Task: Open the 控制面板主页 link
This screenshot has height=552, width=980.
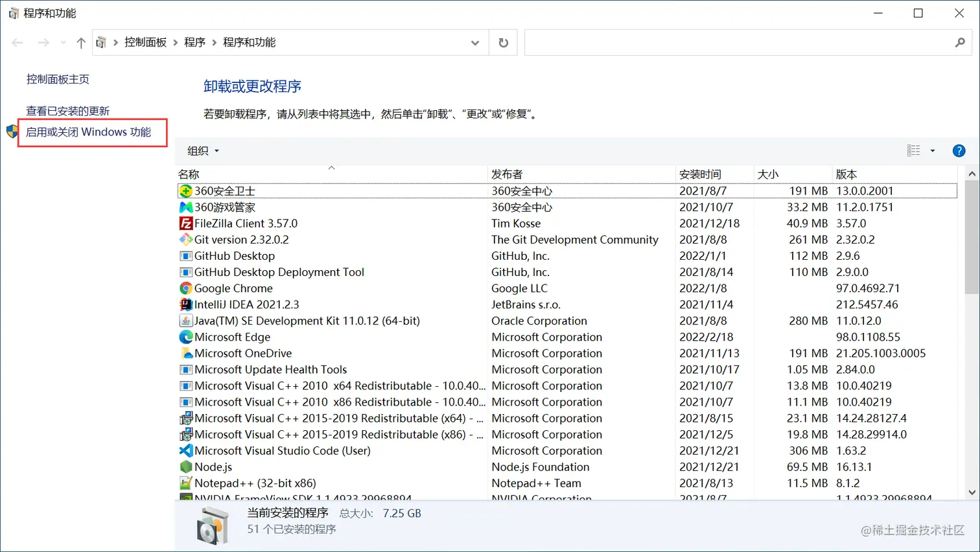Action: (x=58, y=79)
